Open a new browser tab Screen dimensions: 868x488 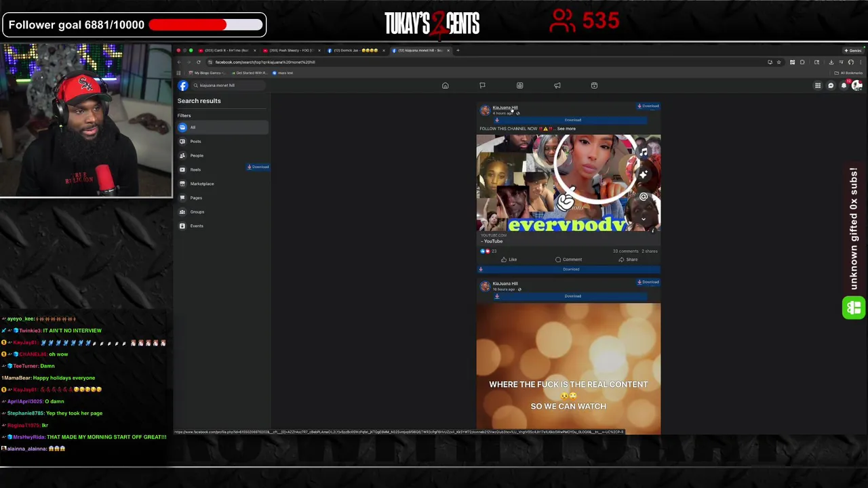click(x=458, y=50)
